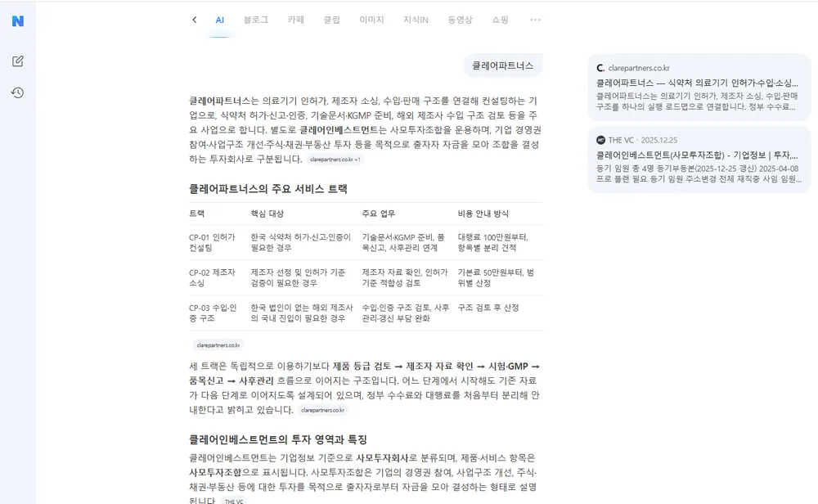Switch to the 지식iN tab
The width and height of the screenshot is (818, 504).
pos(416,20)
